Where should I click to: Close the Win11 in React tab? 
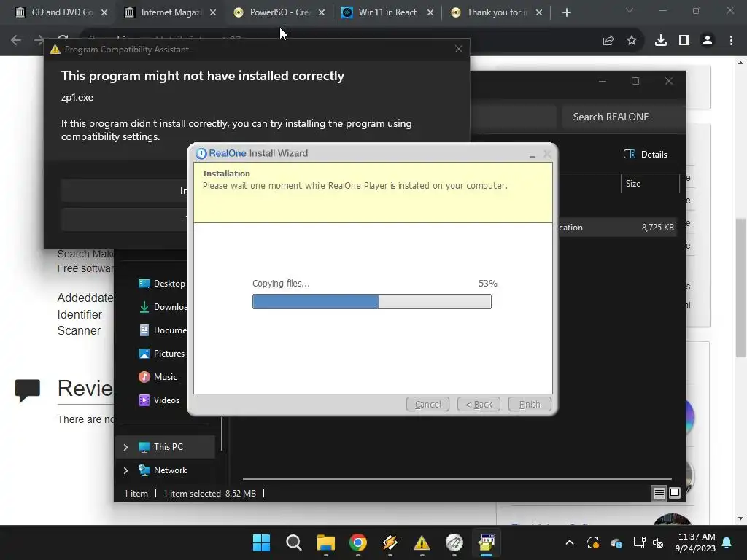click(430, 12)
